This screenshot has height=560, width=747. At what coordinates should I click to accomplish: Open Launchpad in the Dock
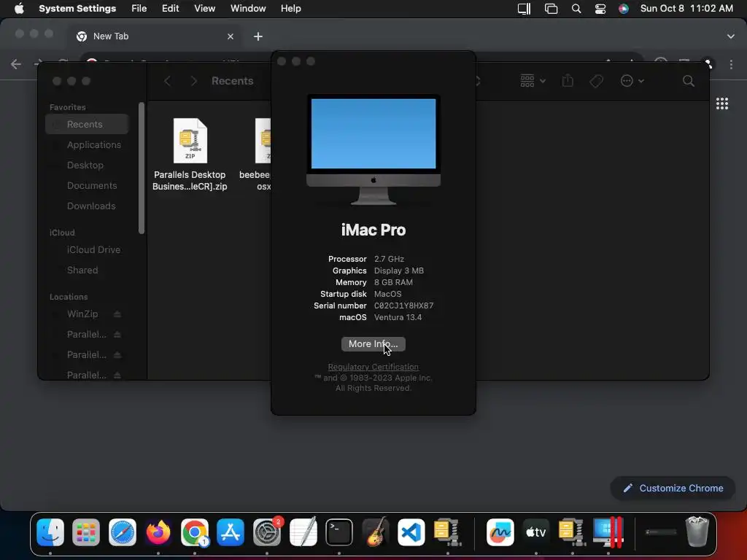86,532
